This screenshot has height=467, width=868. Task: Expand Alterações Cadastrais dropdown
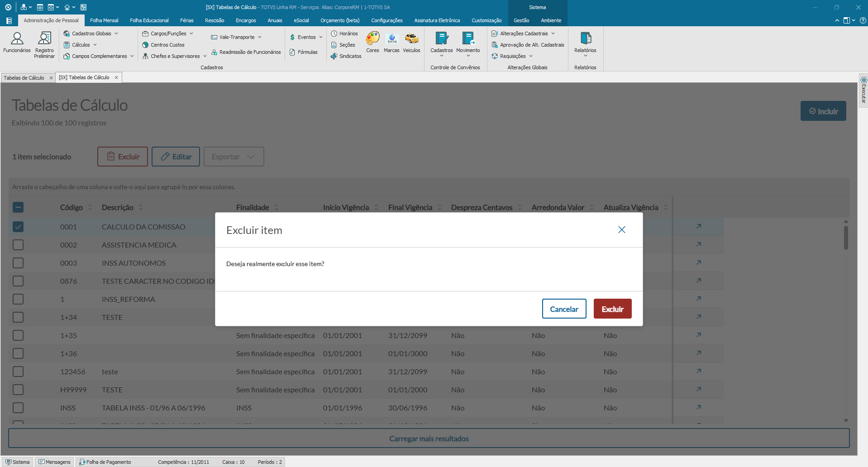click(553, 33)
